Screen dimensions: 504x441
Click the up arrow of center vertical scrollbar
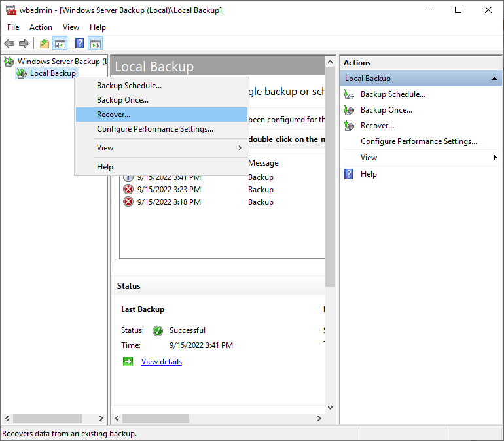tap(330, 62)
